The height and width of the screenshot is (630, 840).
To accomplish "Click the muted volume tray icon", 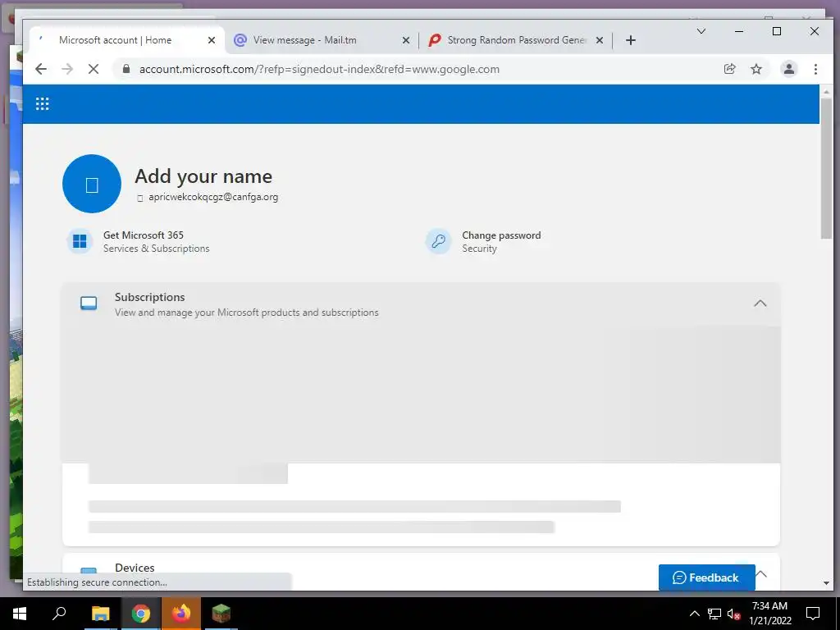I will (x=734, y=614).
